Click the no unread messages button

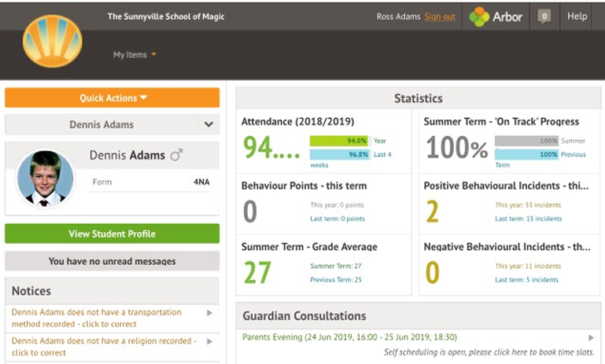coord(112,261)
